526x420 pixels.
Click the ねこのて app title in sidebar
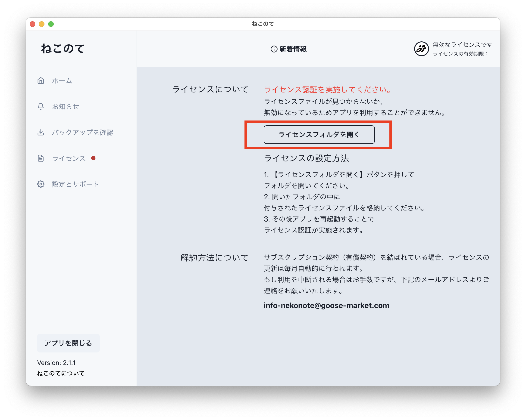tap(63, 48)
